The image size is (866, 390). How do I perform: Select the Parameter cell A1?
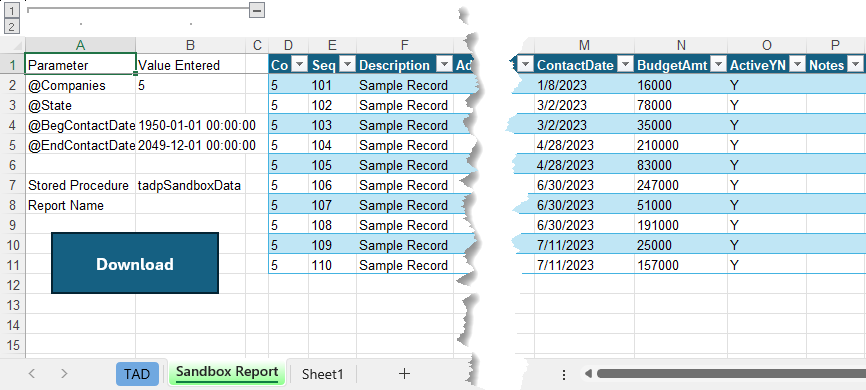(80, 65)
